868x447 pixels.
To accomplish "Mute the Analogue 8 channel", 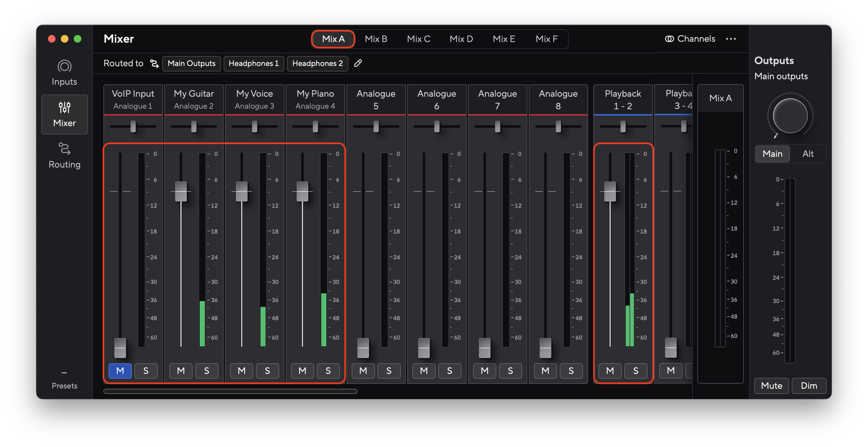I will tap(545, 371).
